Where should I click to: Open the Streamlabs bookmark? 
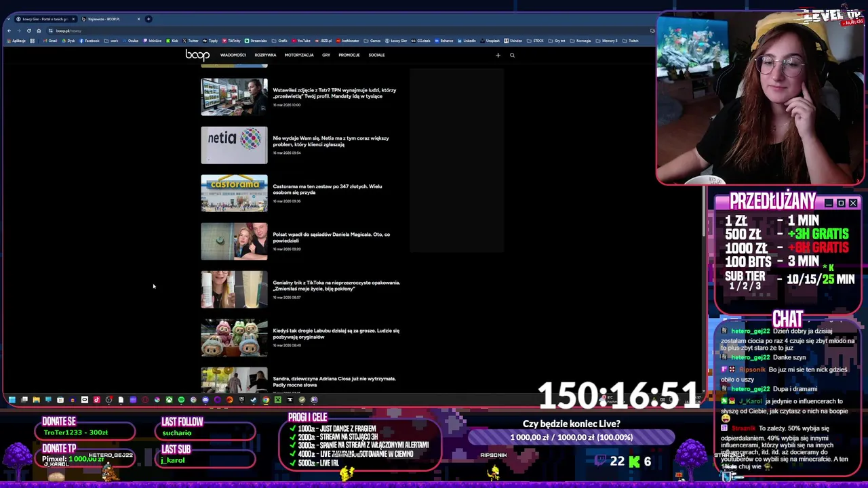point(256,41)
